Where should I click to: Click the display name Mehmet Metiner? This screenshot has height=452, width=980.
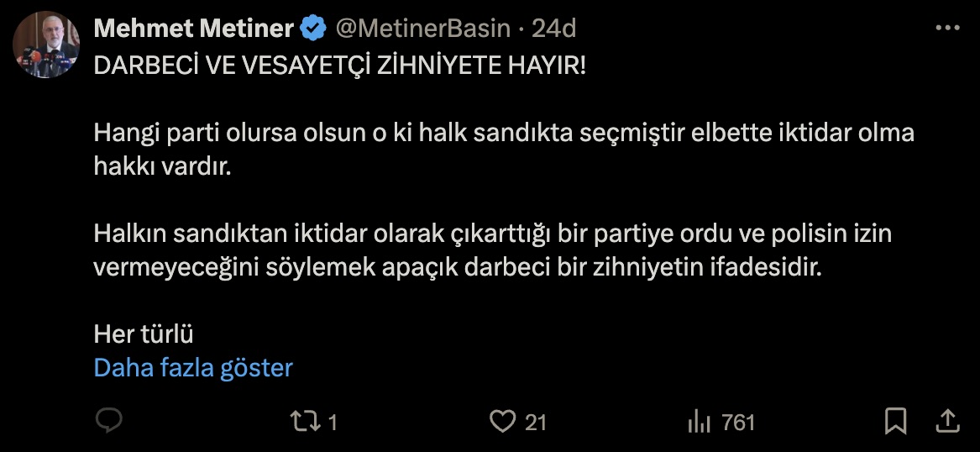pyautogui.click(x=193, y=29)
